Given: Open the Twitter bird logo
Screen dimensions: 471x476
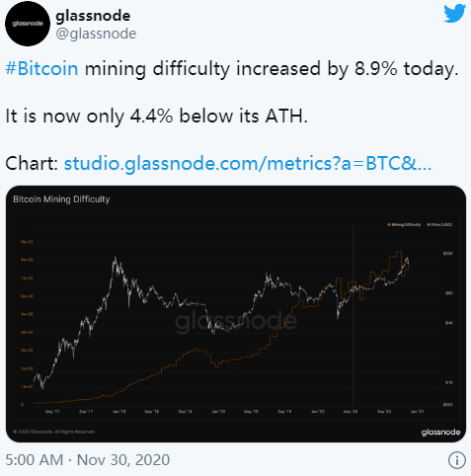Looking at the screenshot, I should 454,14.
